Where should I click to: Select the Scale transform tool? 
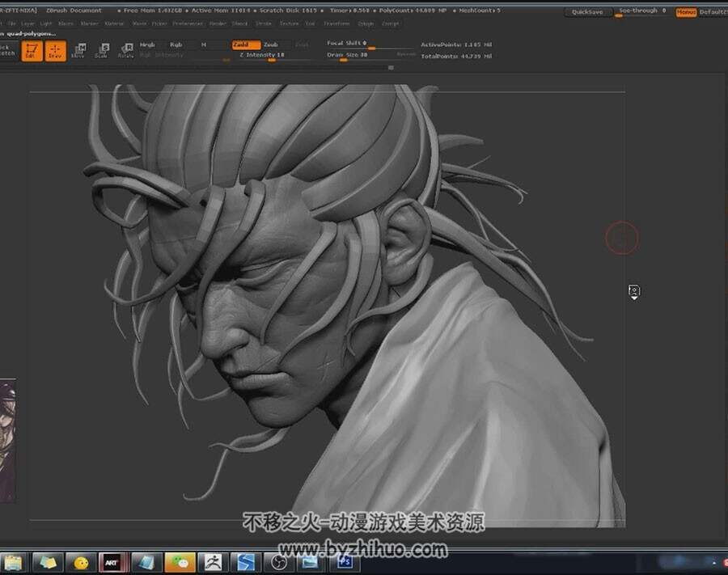coord(102,51)
